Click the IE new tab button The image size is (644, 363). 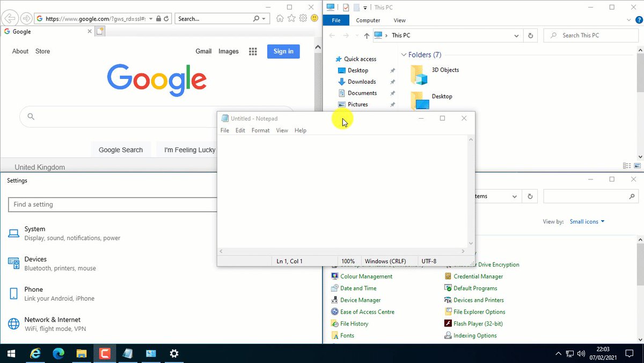coord(100,32)
